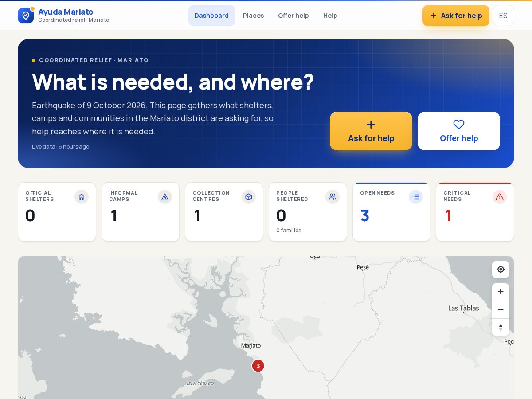Click the Open Needs count 3
532x399 pixels.
pos(365,216)
